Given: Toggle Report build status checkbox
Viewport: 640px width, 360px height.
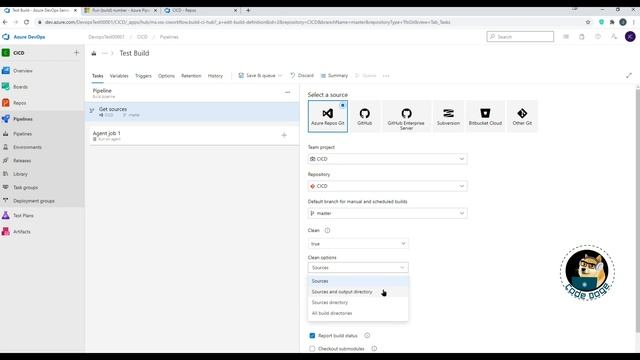Looking at the screenshot, I should pyautogui.click(x=312, y=336).
